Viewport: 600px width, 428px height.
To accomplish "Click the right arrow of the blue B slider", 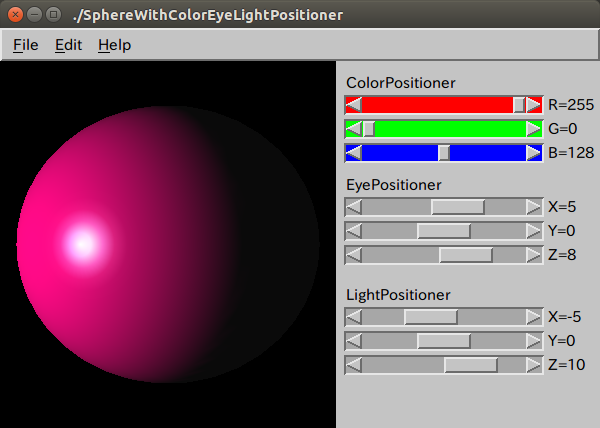I will coord(534,153).
